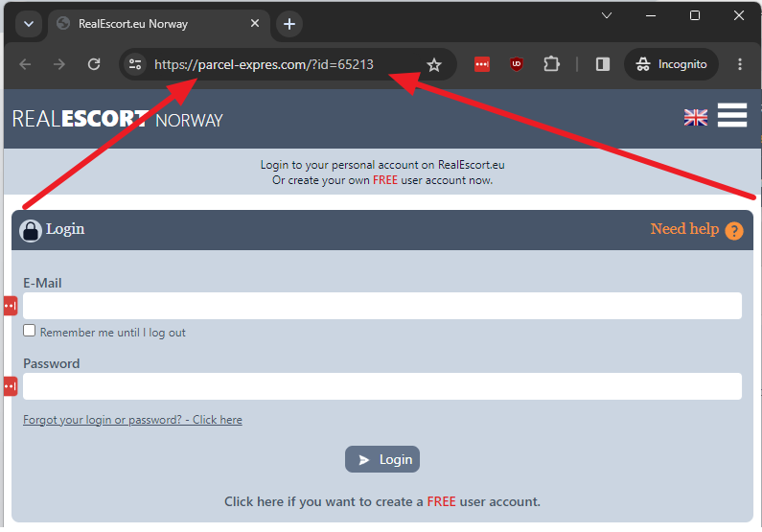Check Remember me until I log out
This screenshot has height=532, width=762.
pyautogui.click(x=29, y=331)
